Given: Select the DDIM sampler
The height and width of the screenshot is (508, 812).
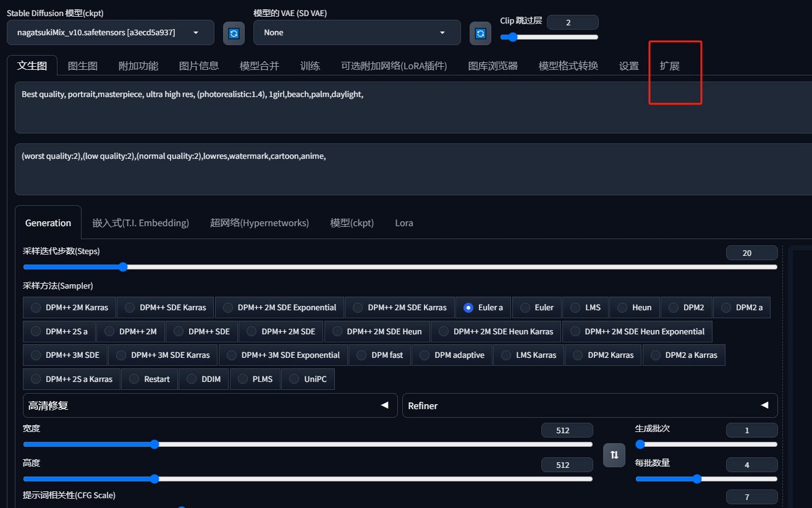Looking at the screenshot, I should pos(204,379).
